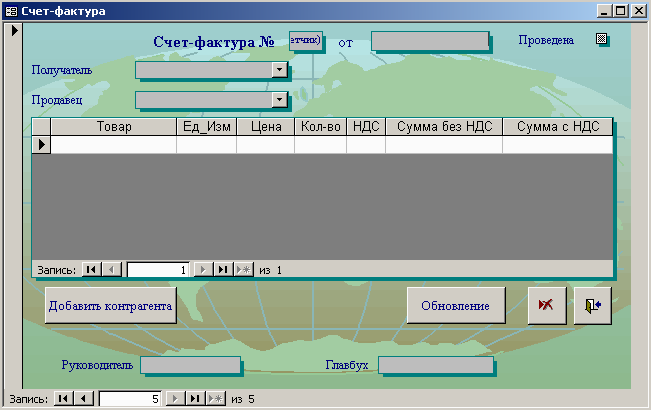Click the Товар column header
This screenshot has width=651, height=410.
(114, 127)
